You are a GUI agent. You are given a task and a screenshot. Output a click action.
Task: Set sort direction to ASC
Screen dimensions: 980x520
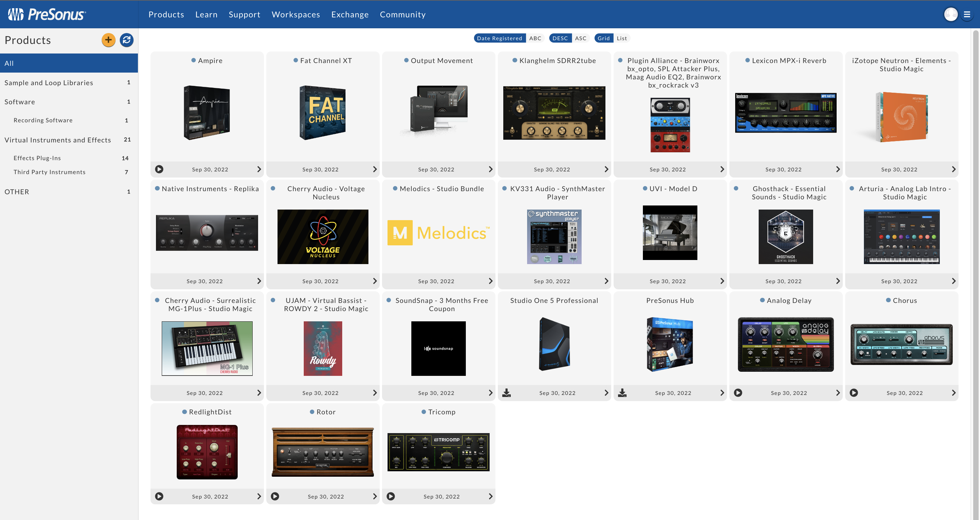(580, 38)
